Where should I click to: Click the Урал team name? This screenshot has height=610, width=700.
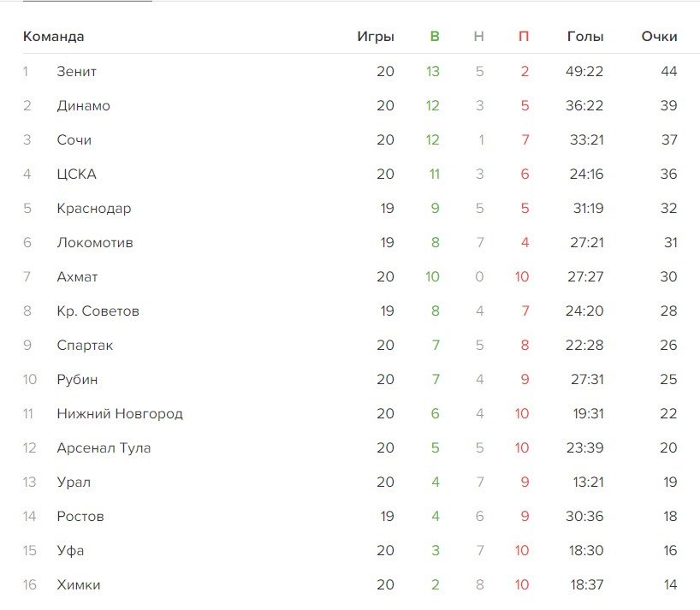tap(74, 483)
